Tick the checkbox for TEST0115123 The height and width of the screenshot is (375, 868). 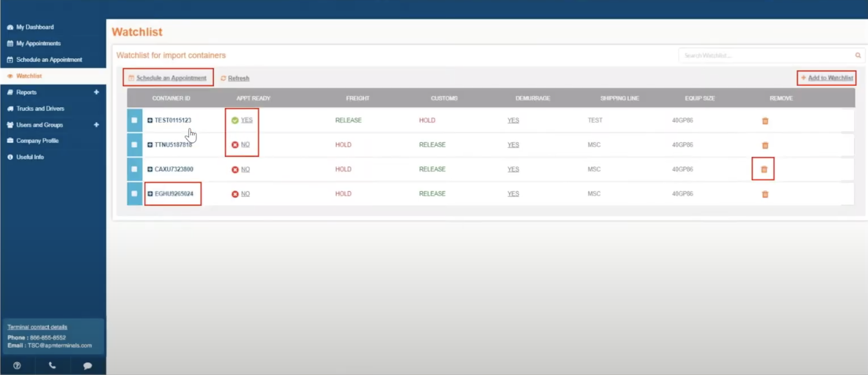pos(134,120)
